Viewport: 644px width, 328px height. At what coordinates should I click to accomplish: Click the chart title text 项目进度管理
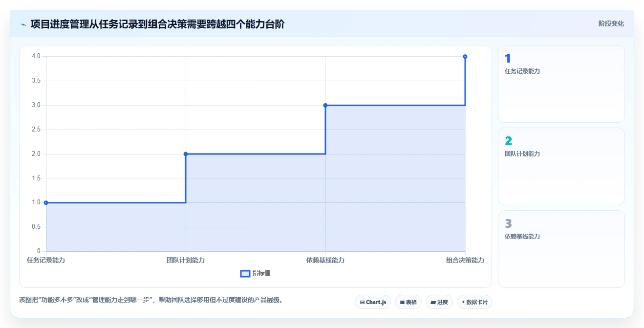tap(60, 24)
